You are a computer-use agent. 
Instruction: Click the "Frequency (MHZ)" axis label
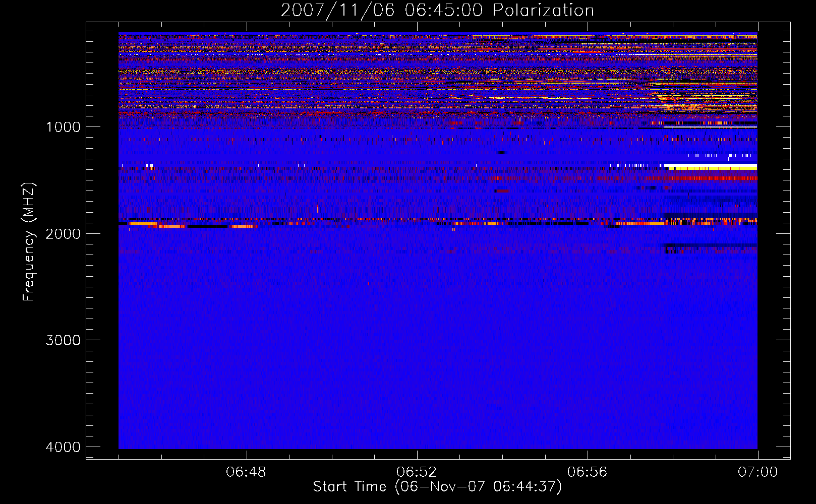click(x=29, y=242)
